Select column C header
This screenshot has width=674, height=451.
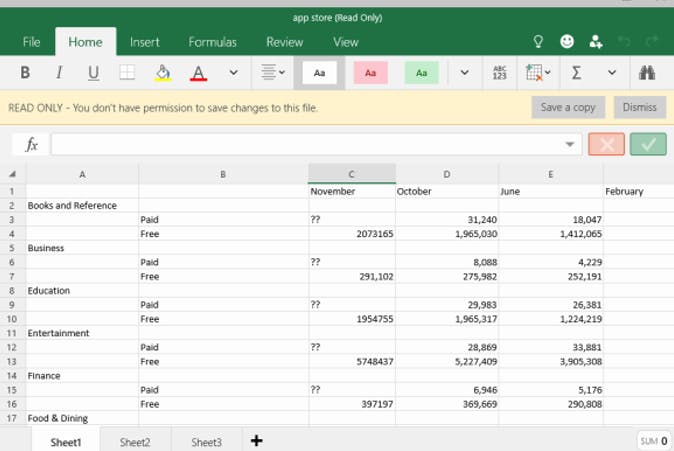pos(352,174)
